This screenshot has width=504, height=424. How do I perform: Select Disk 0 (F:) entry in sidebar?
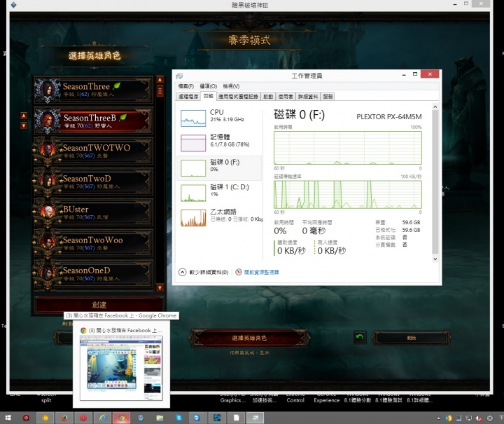coord(219,167)
